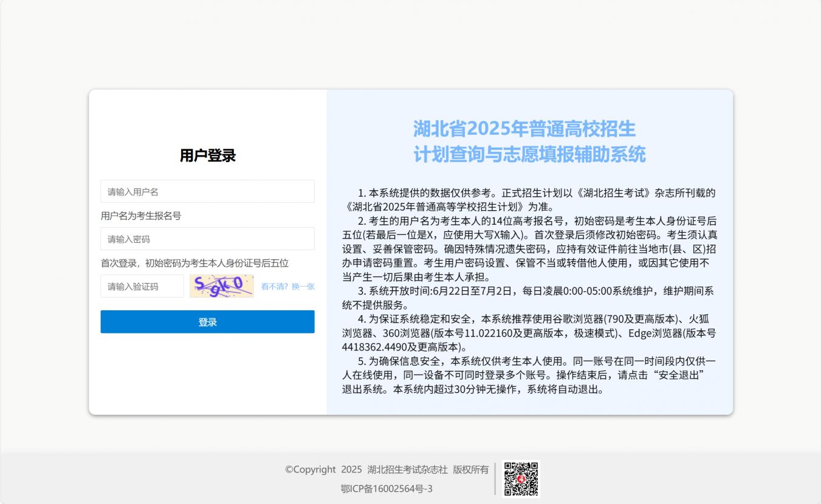Click the '计划查询与志愿填报辅助系统' title line
This screenshot has height=504, width=821.
pos(529,154)
